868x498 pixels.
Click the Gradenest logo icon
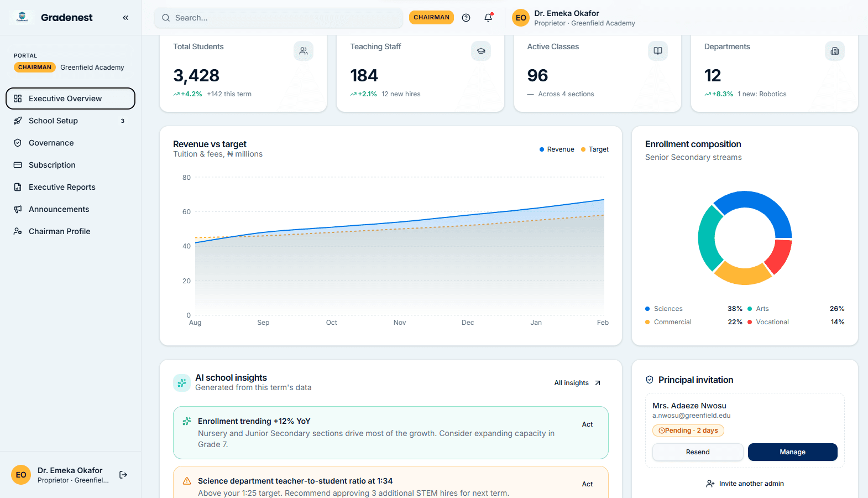(22, 17)
